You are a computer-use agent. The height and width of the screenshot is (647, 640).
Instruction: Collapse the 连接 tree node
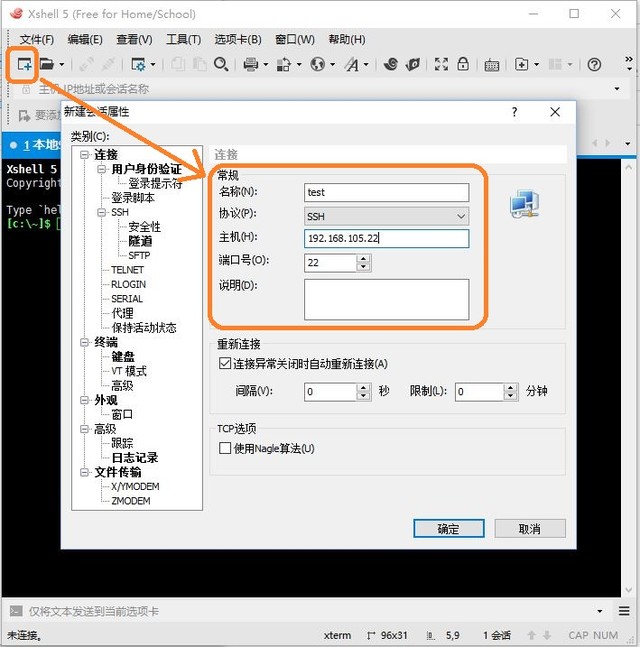pyautogui.click(x=85, y=155)
